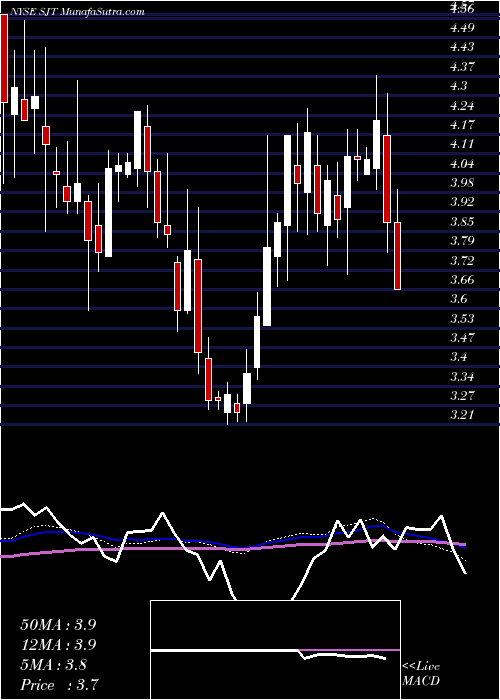Viewport: 500px width, 700px height.
Task: Click the 4.43 price axis label
Action: [462, 47]
